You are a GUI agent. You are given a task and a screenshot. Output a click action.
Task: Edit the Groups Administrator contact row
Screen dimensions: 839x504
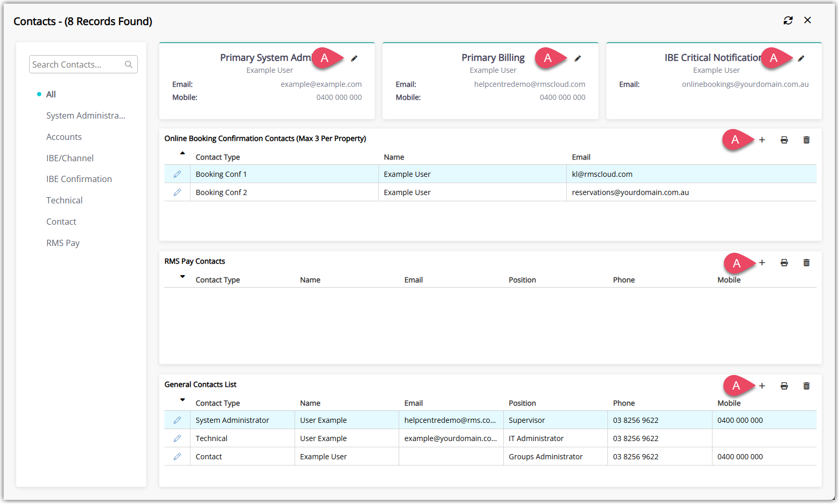[177, 457]
